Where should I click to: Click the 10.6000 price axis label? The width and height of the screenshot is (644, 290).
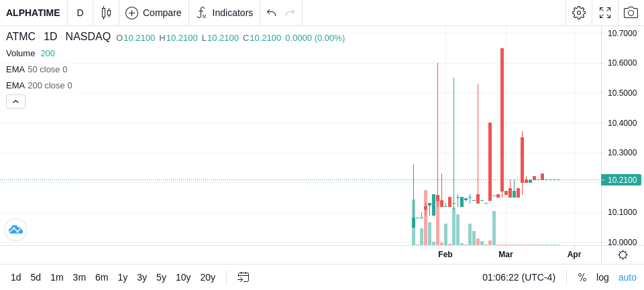pos(622,63)
